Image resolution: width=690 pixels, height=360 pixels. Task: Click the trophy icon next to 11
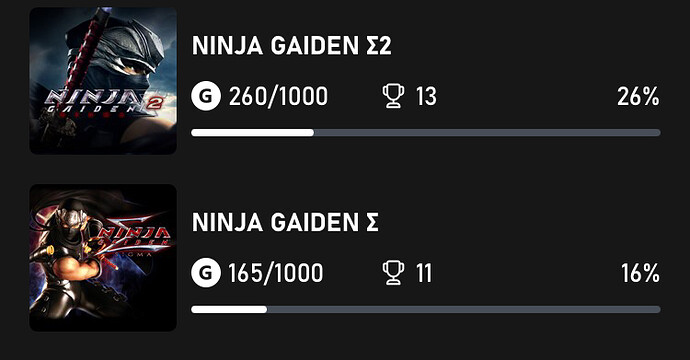coord(393,273)
